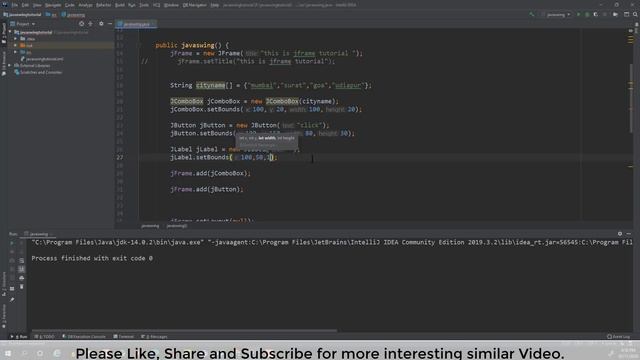
Task: Clear console output with the trash icon
Action: tap(22, 287)
